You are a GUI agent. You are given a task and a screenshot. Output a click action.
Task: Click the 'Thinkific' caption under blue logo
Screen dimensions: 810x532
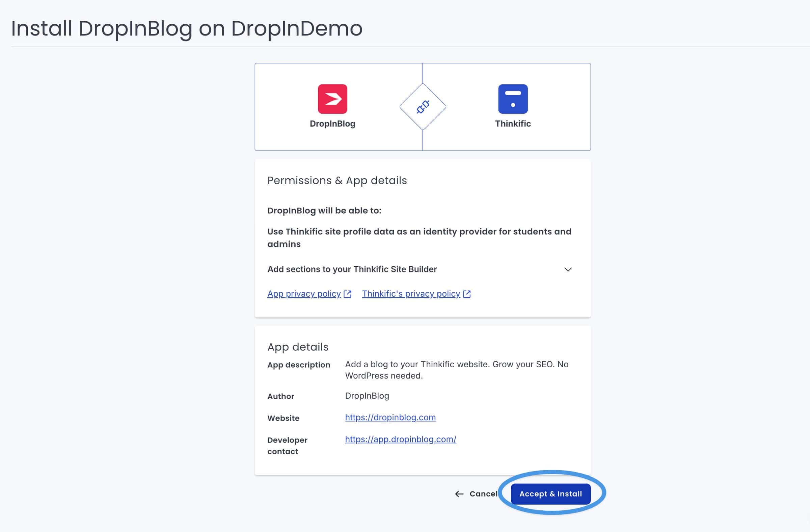(x=513, y=124)
